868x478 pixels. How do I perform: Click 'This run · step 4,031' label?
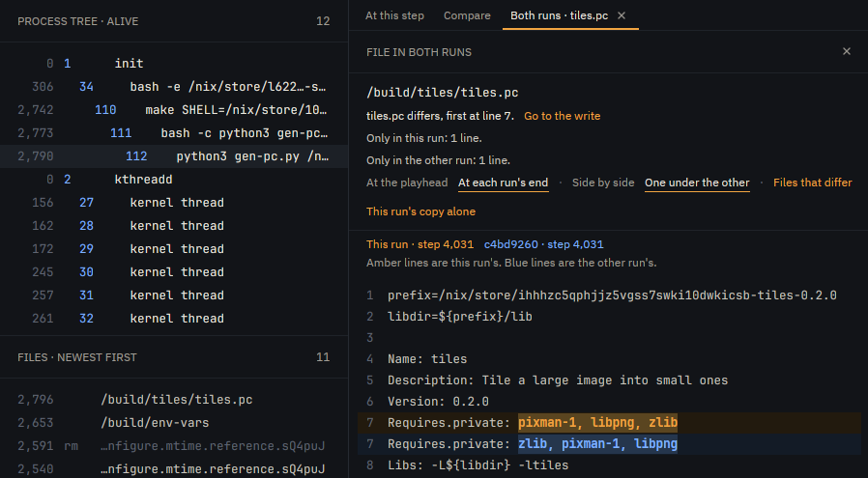(x=420, y=244)
